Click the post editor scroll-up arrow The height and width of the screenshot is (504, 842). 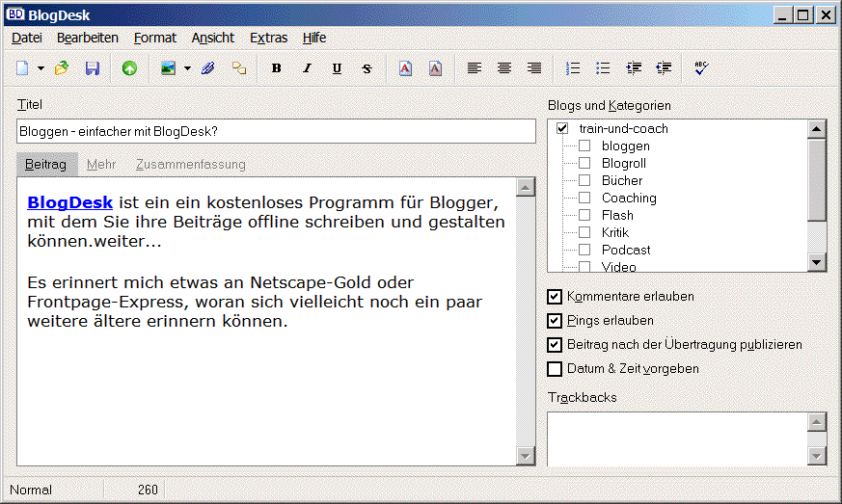click(526, 187)
